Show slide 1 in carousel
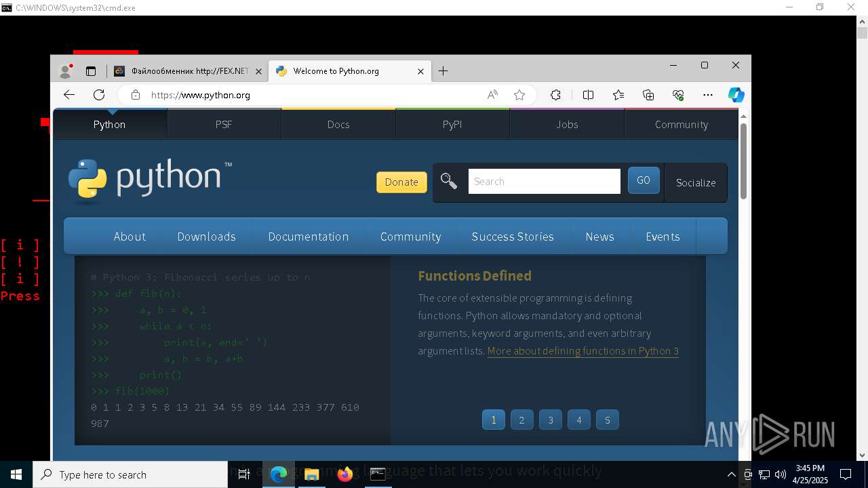Image resolution: width=868 pixels, height=488 pixels. tap(493, 420)
